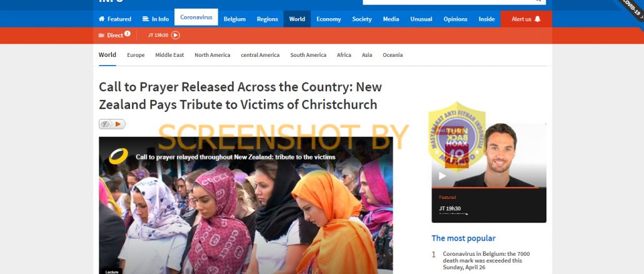Image resolution: width=644 pixels, height=274 pixels.
Task: Play the featured JT 19h30 video
Action: tap(442, 176)
